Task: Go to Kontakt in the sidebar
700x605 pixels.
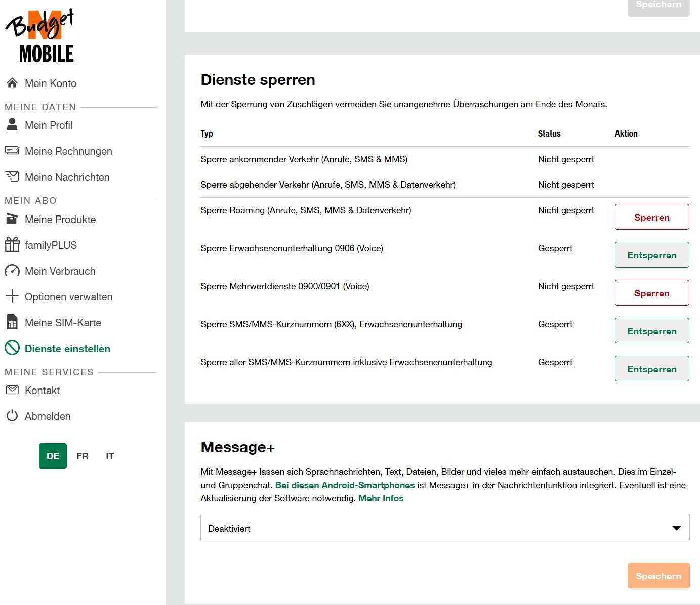Action: 42,391
